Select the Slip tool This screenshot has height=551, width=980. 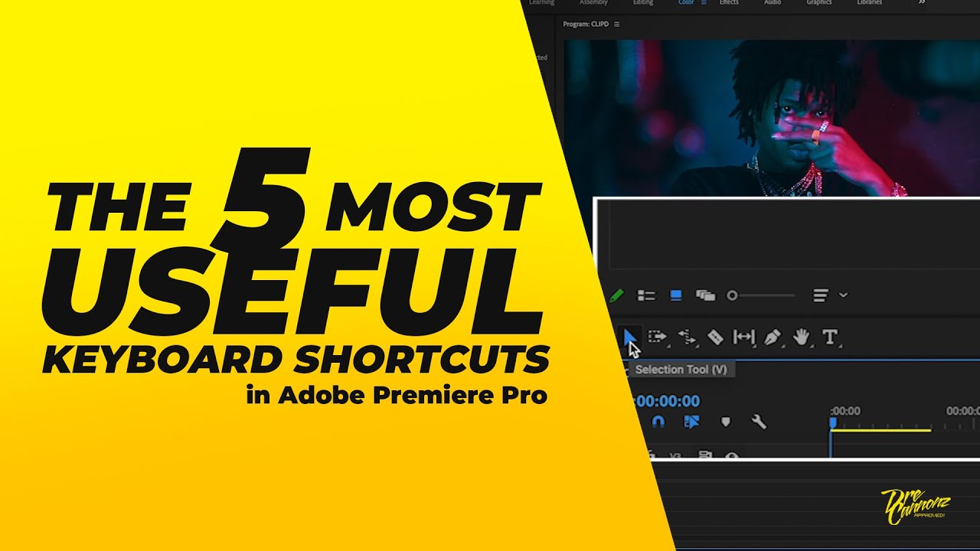click(743, 337)
